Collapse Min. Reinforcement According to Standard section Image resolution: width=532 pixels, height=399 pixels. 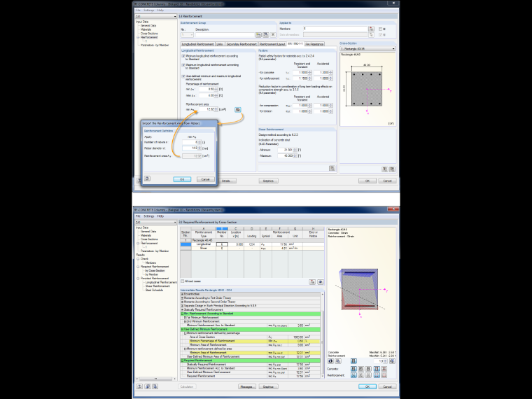pos(182,314)
